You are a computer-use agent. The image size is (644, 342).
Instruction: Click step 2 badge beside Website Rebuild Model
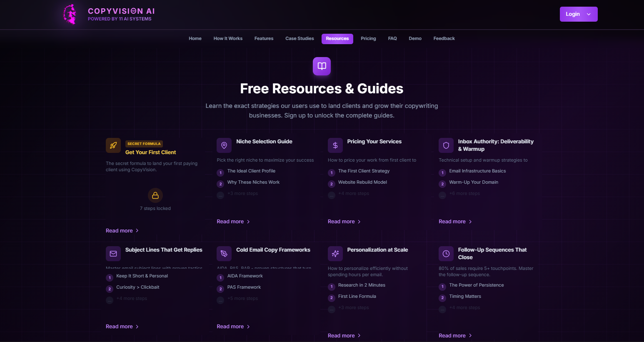coord(332,184)
